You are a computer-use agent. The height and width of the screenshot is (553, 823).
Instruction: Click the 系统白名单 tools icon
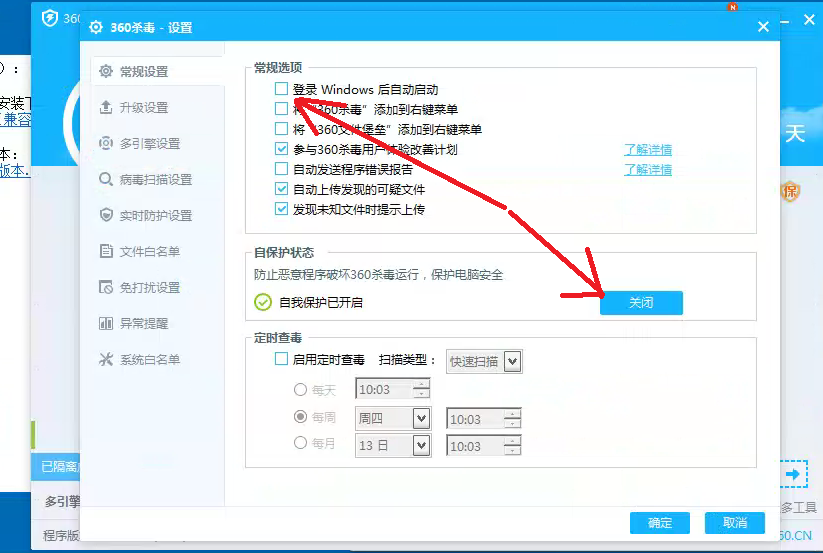click(x=106, y=359)
